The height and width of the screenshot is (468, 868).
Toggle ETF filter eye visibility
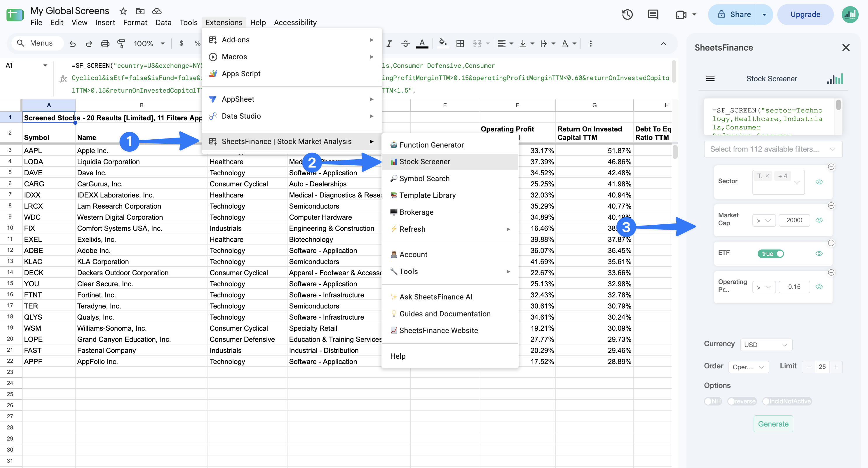[819, 254]
